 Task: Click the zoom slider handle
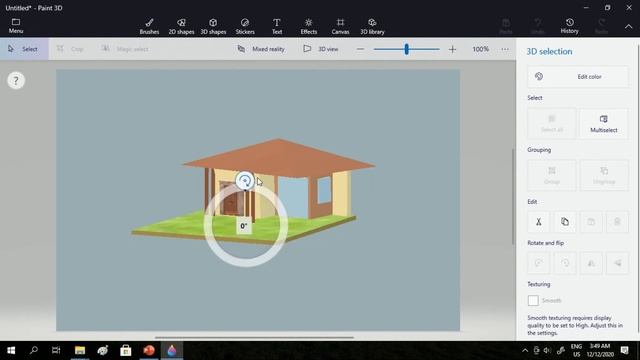[x=407, y=49]
